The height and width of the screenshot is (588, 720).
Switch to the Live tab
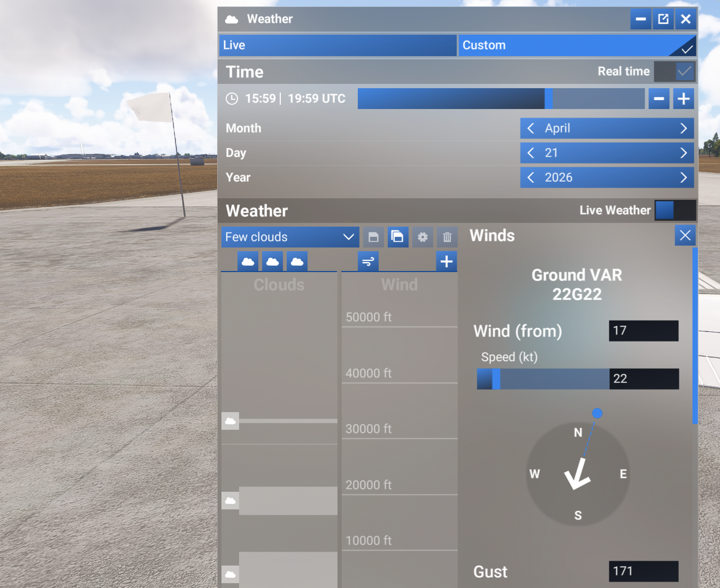point(338,45)
